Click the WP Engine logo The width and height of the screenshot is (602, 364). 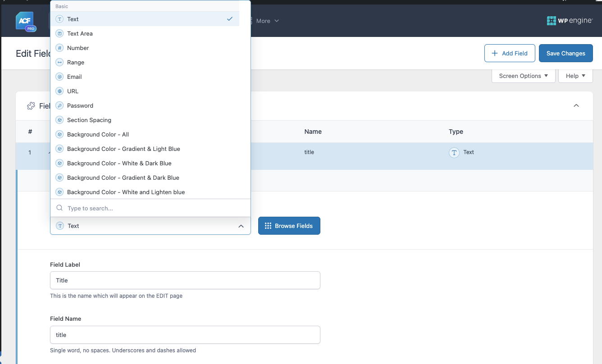coord(569,21)
